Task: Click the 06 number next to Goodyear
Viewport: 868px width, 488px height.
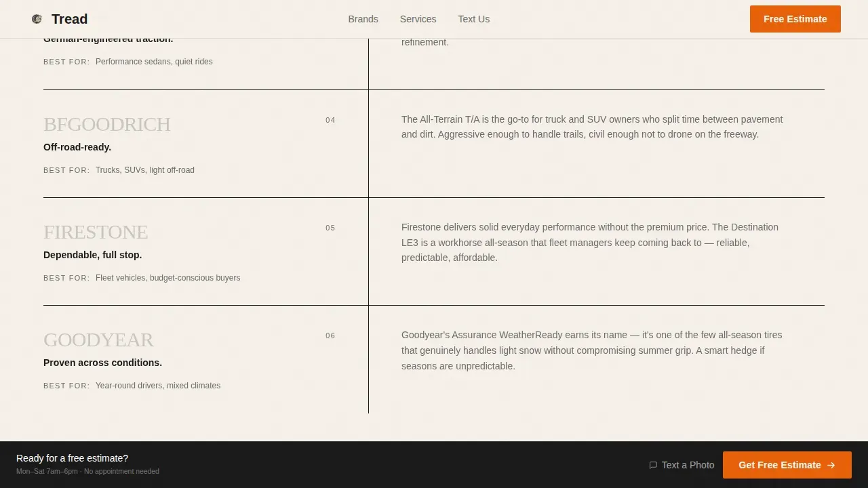Action: pyautogui.click(x=330, y=335)
